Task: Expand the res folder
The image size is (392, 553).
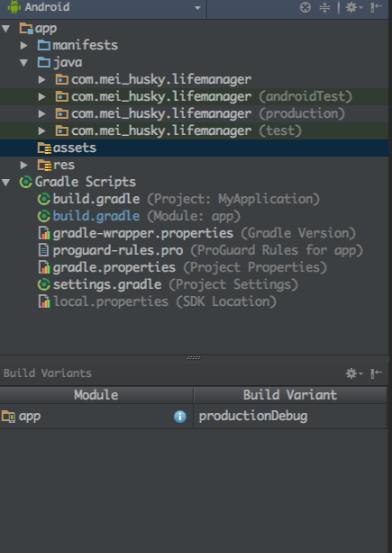Action: [x=24, y=165]
